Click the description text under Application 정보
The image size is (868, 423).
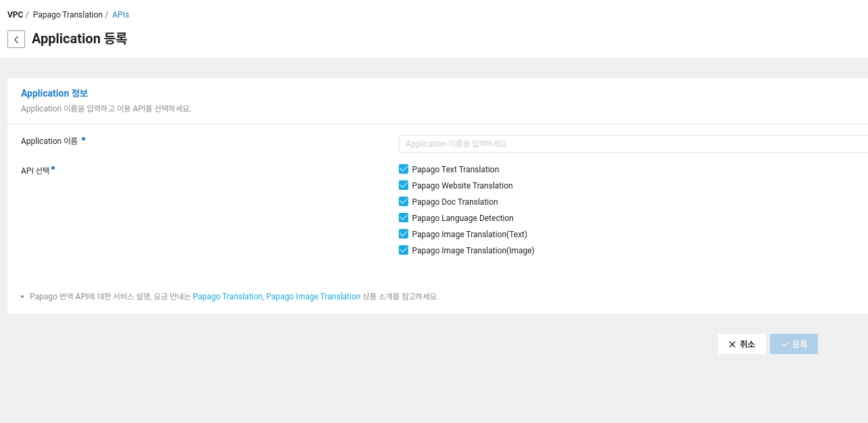click(106, 109)
